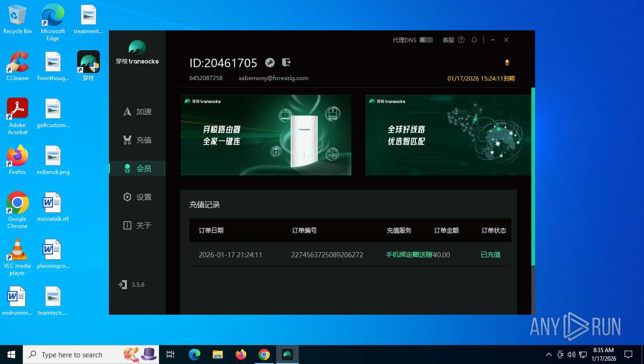Select indianuk.png file on desktop
Screen dimensions: 644x364
click(x=53, y=160)
